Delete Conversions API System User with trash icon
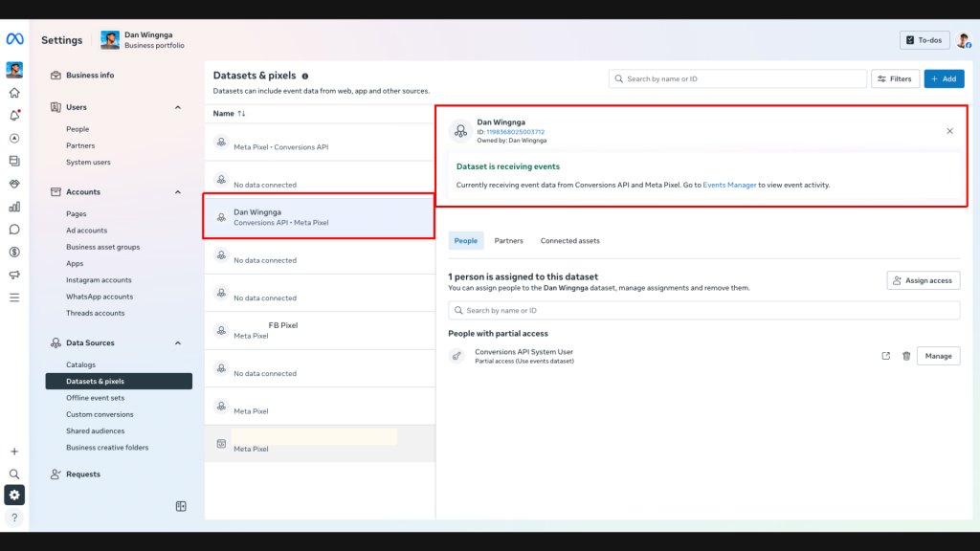This screenshot has width=980, height=551. [x=906, y=356]
